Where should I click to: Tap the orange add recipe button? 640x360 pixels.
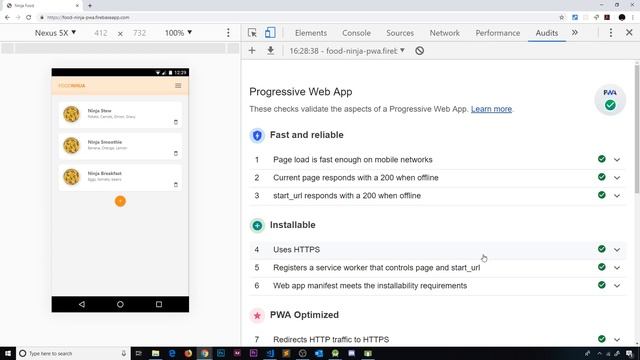[x=120, y=201]
